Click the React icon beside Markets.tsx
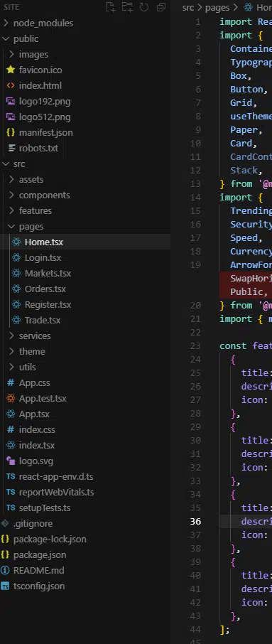 [x=16, y=273]
